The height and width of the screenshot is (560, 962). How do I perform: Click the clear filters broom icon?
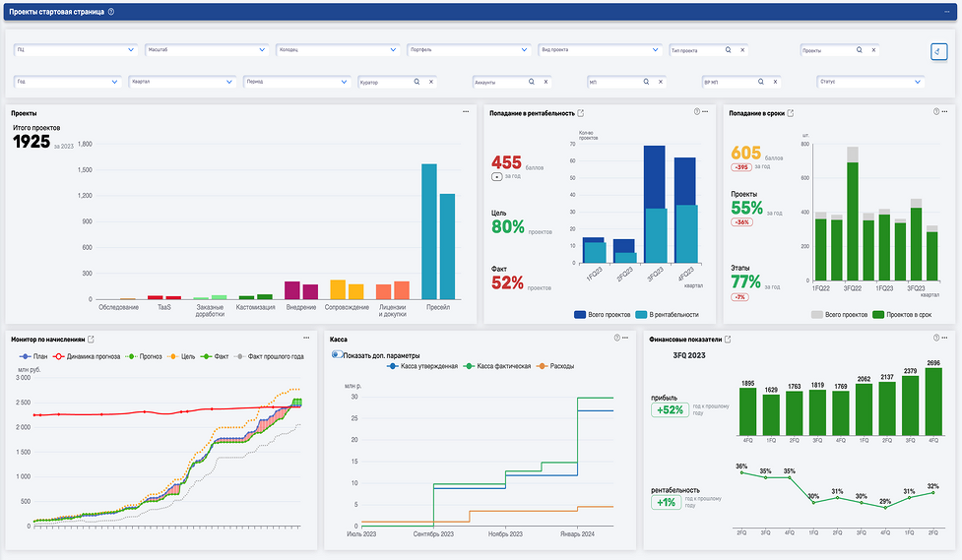(938, 51)
